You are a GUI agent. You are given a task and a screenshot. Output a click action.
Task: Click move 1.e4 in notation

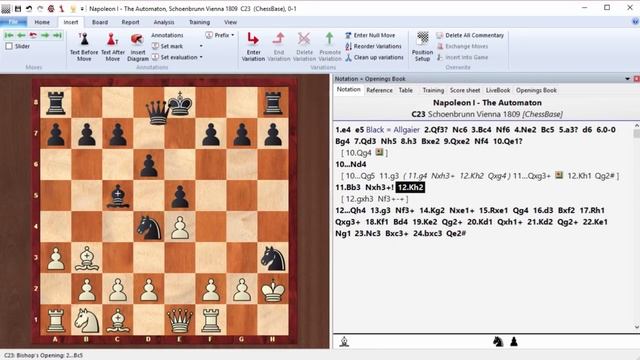click(x=343, y=130)
